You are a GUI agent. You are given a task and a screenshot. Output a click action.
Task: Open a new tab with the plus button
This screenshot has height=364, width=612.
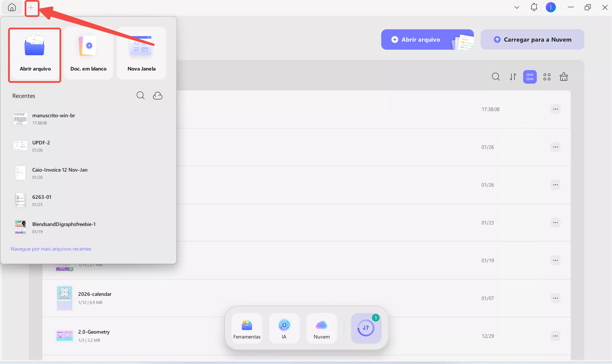point(31,8)
